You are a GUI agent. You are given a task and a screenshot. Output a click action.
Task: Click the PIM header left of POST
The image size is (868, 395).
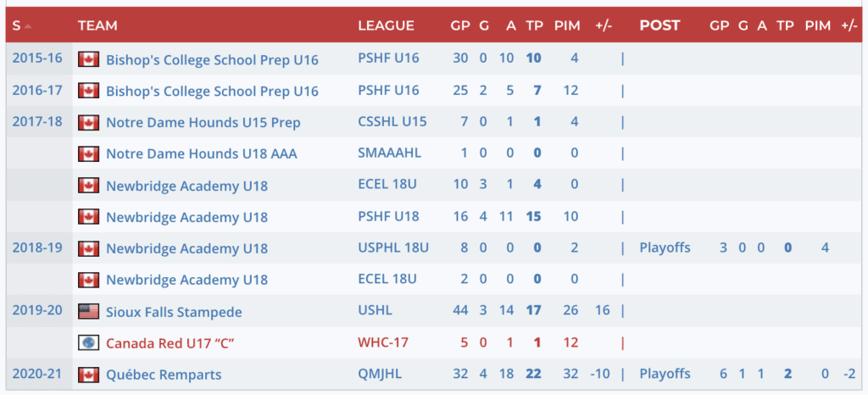[x=567, y=25]
